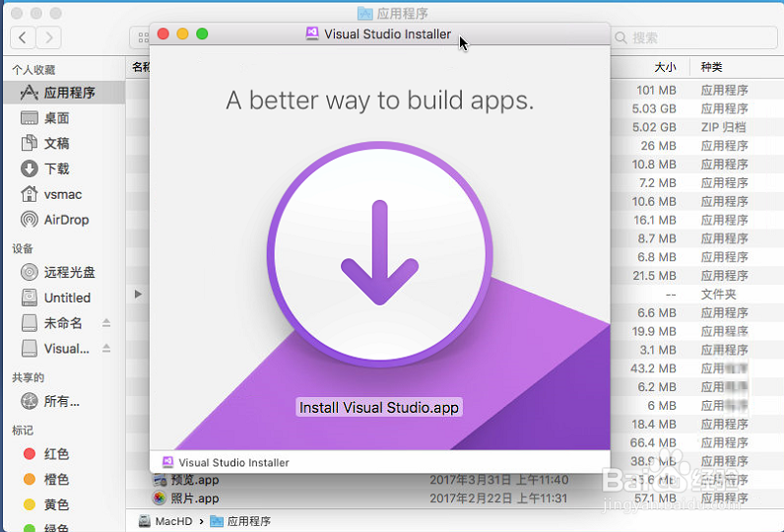
Task: Go back in Finder window
Action: [x=23, y=37]
